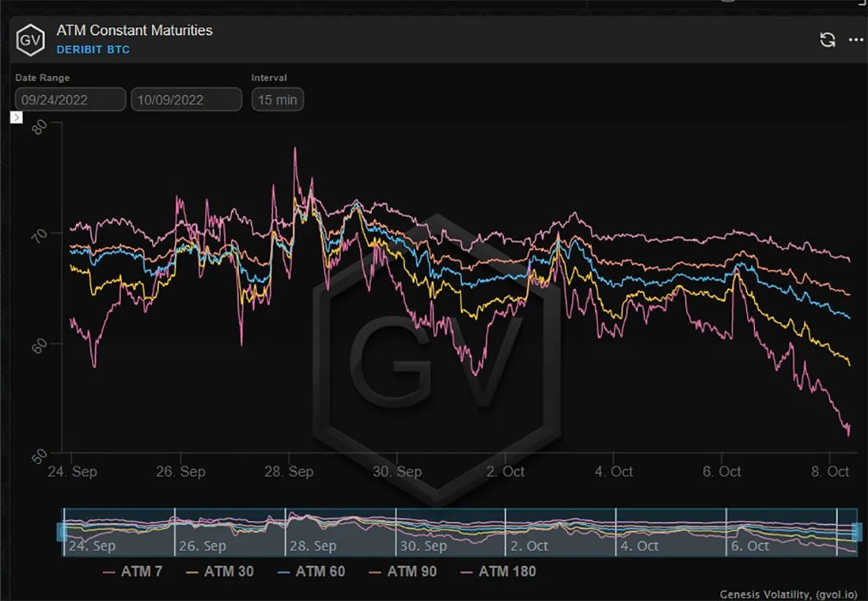
Task: Open the Genesis Volatility gvol.io credit link
Action: tap(788, 594)
